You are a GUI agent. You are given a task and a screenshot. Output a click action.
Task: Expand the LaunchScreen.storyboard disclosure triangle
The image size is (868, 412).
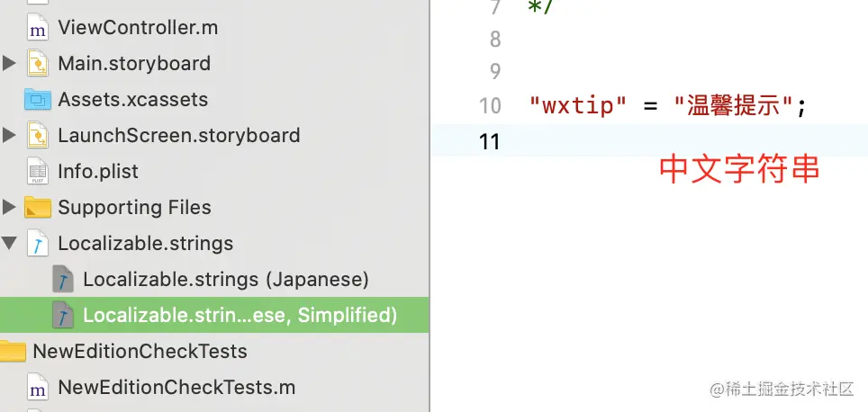[9, 136]
